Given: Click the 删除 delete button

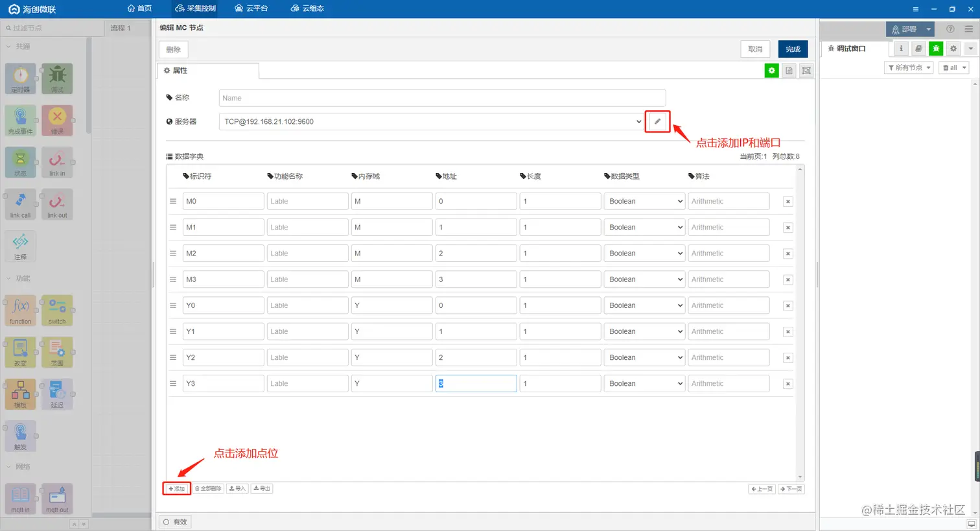Looking at the screenshot, I should coord(174,49).
